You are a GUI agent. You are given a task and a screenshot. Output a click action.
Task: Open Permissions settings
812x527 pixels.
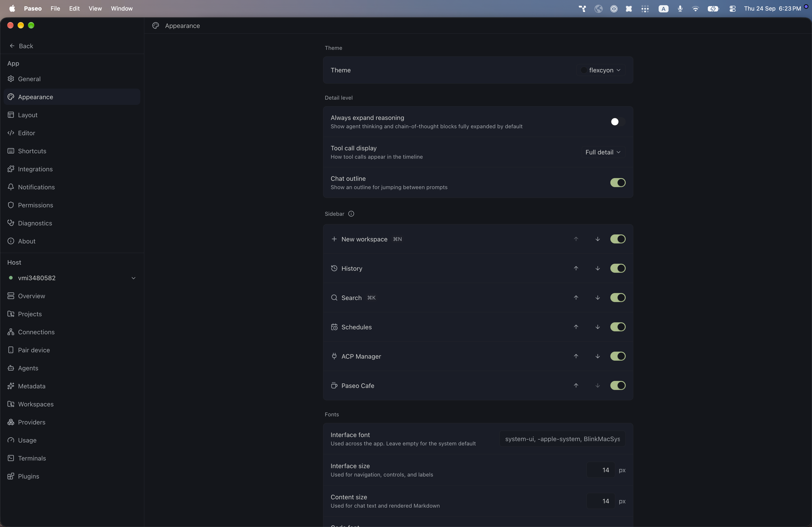pos(72,205)
